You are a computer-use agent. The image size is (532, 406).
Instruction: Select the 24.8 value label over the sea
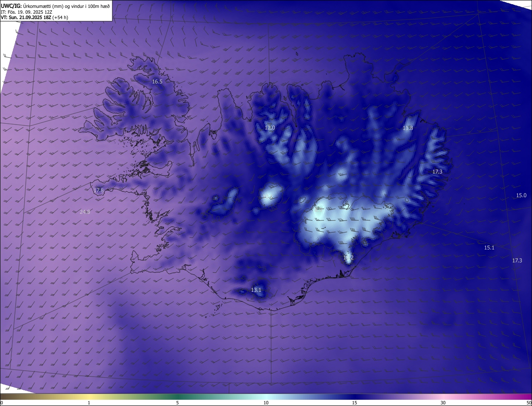[85, 212]
